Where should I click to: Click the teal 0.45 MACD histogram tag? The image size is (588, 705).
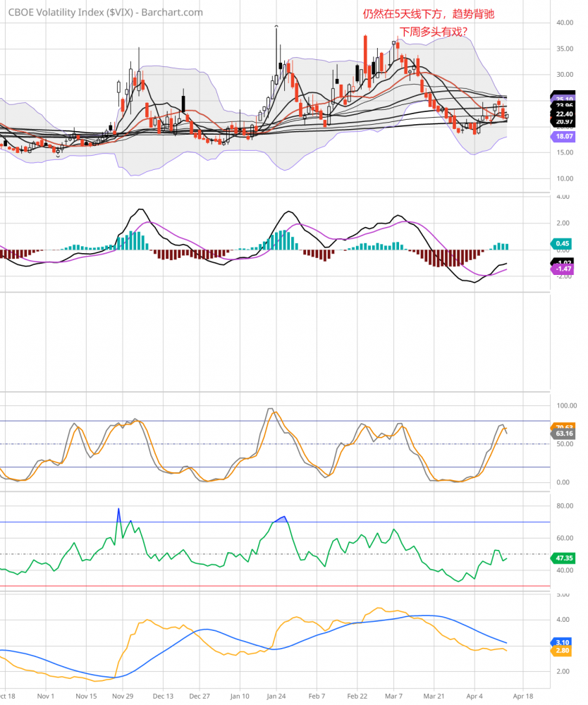pyautogui.click(x=561, y=243)
